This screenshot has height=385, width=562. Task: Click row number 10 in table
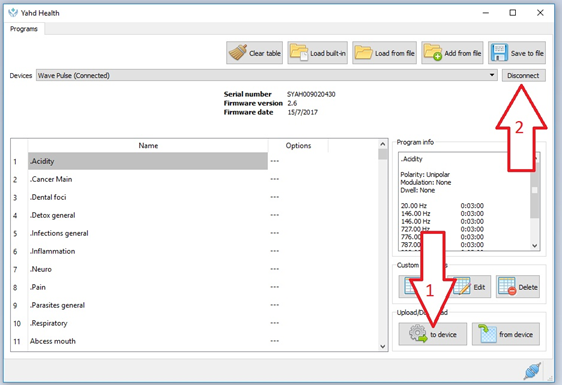(17, 323)
